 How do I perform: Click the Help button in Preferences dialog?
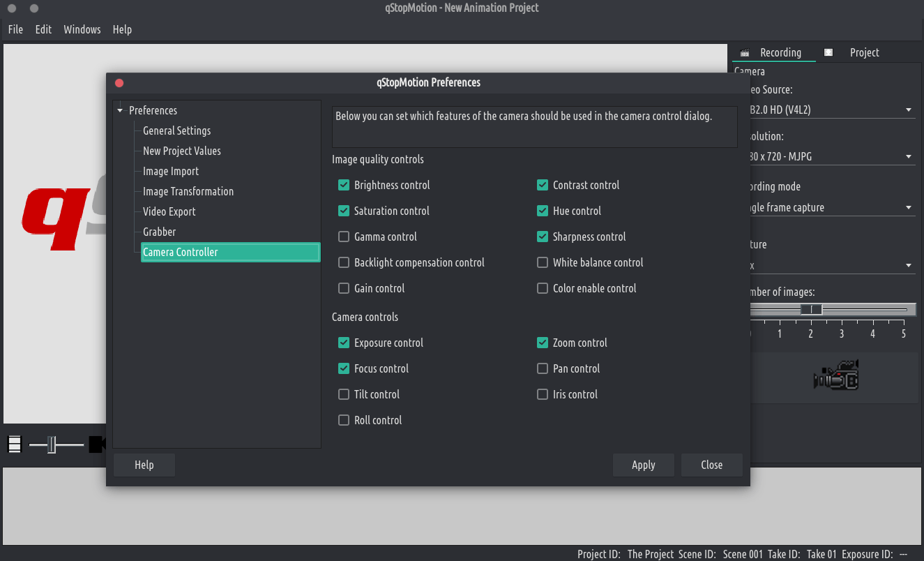(144, 465)
